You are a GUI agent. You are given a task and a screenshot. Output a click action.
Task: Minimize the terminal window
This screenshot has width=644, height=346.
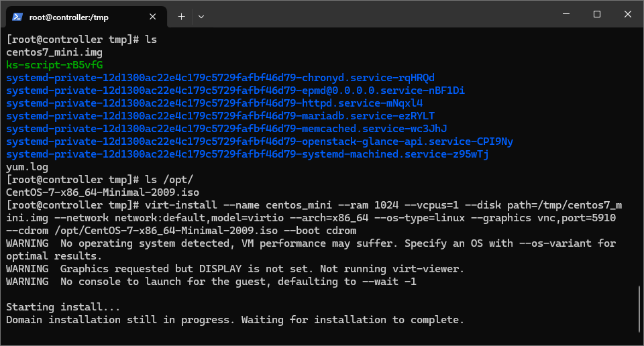click(566, 14)
